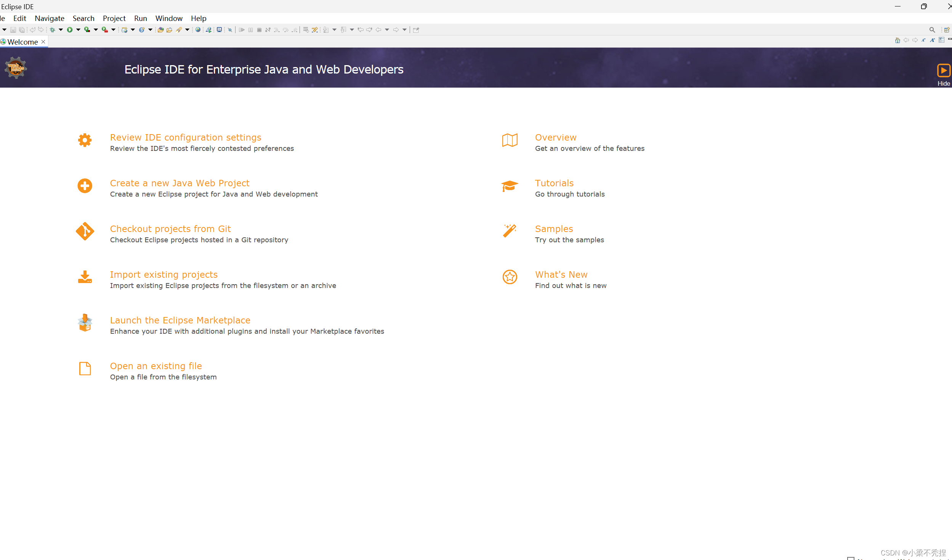
Task: Click the Next Edit Location icon
Action: coord(369,30)
